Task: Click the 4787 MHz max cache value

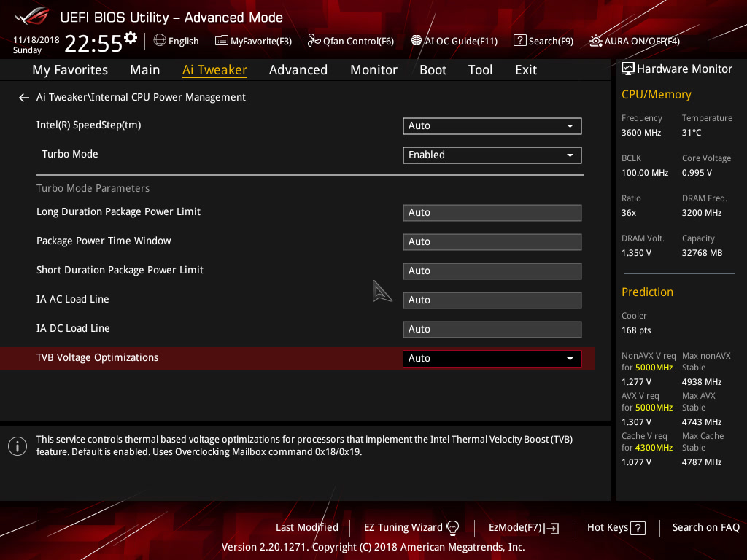Action: click(x=701, y=462)
